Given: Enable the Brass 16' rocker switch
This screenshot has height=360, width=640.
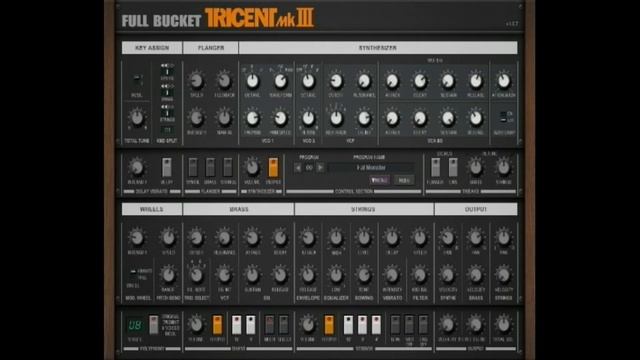Looking at the screenshot, I should (236, 325).
